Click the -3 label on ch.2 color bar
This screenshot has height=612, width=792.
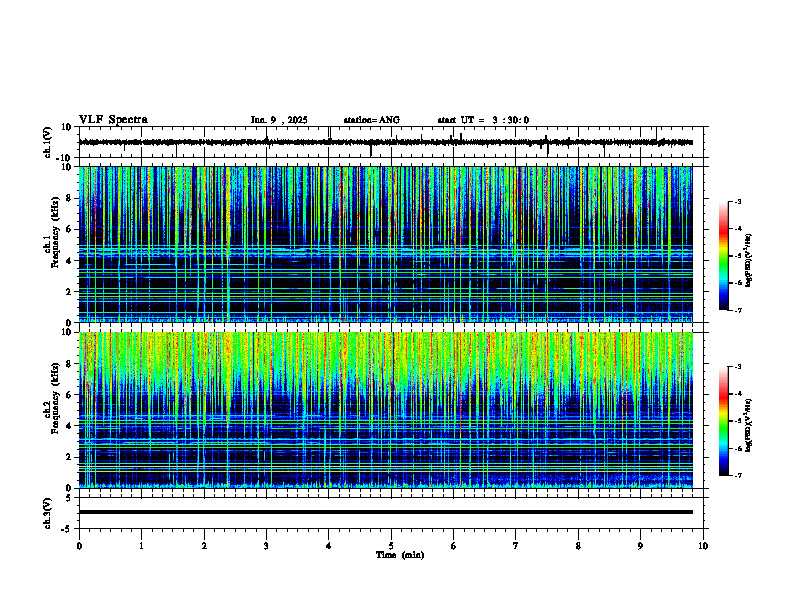click(737, 367)
